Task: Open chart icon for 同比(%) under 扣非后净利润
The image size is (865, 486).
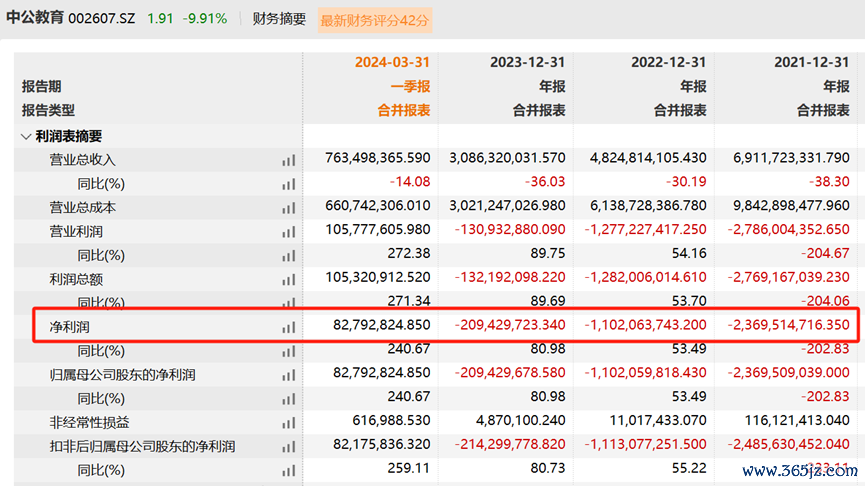Action: pyautogui.click(x=289, y=471)
